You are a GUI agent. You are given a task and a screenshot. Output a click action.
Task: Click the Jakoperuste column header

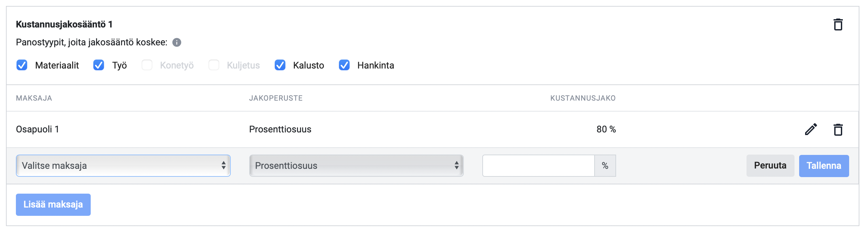(x=276, y=98)
